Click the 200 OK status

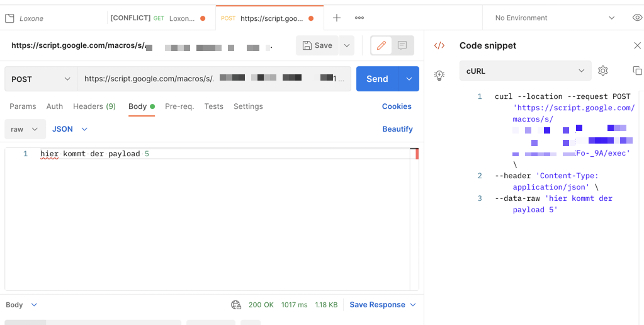261,305
